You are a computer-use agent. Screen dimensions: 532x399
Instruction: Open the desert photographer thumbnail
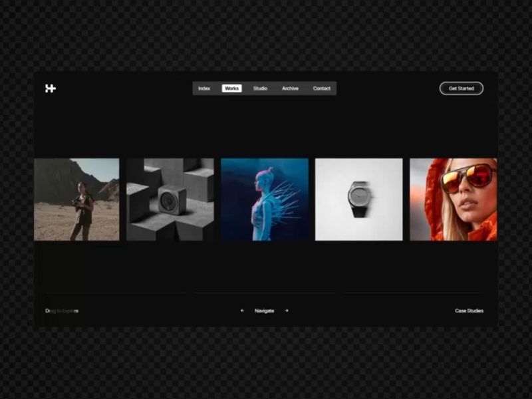point(76,199)
